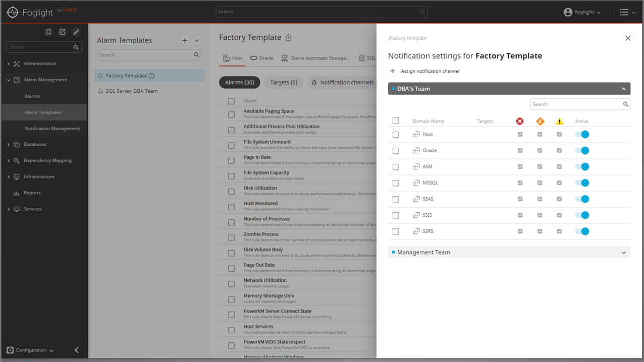This screenshot has height=362, width=644.
Task: Click the domain icon next to MSSQL
Action: click(416, 183)
